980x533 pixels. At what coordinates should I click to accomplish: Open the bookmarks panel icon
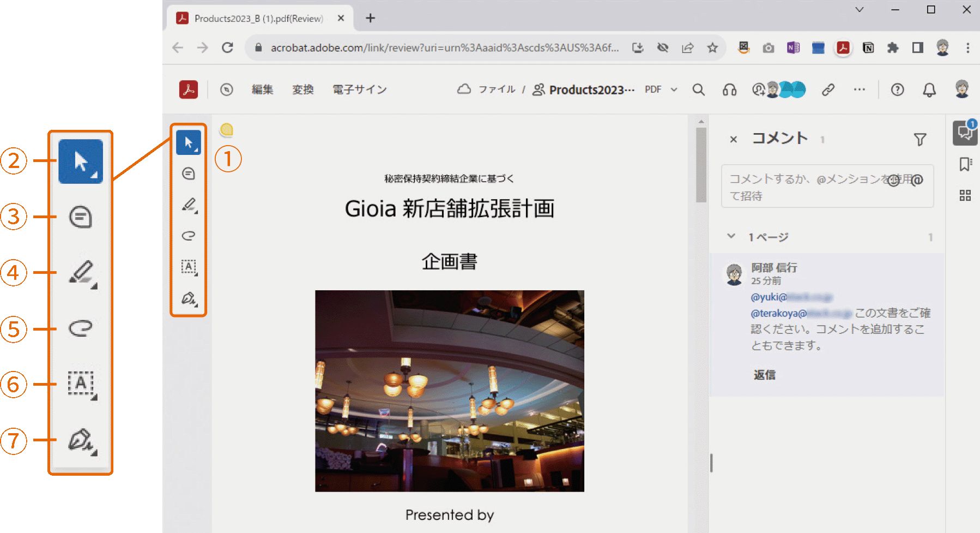(x=965, y=164)
